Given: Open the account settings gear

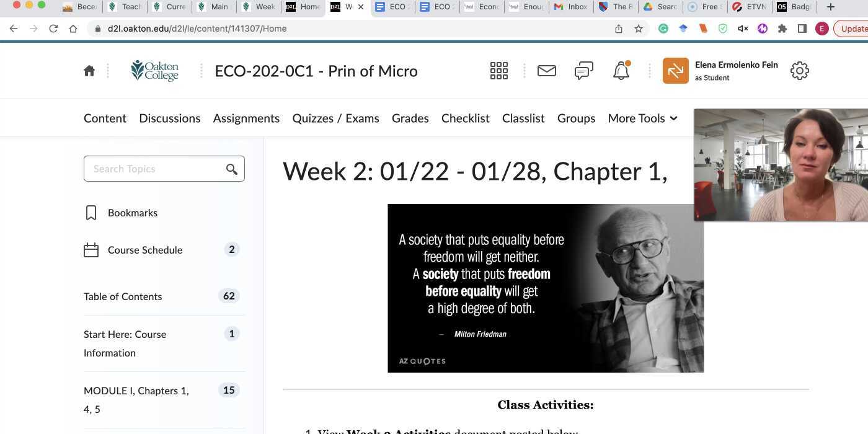Looking at the screenshot, I should click(799, 70).
